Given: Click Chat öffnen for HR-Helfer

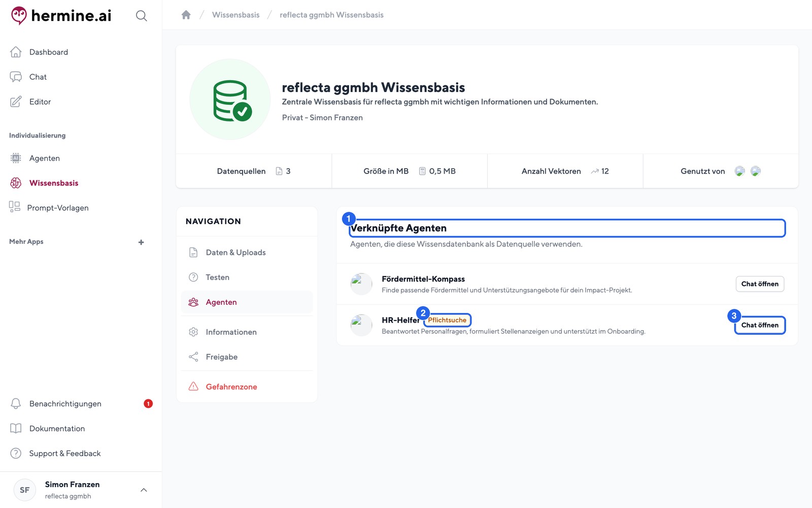Looking at the screenshot, I should pos(760,325).
